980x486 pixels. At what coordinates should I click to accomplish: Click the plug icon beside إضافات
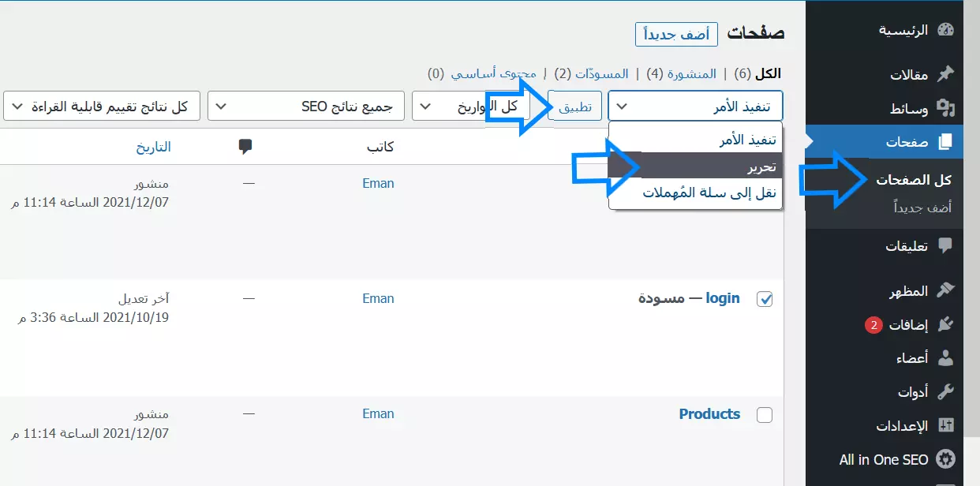tap(945, 324)
